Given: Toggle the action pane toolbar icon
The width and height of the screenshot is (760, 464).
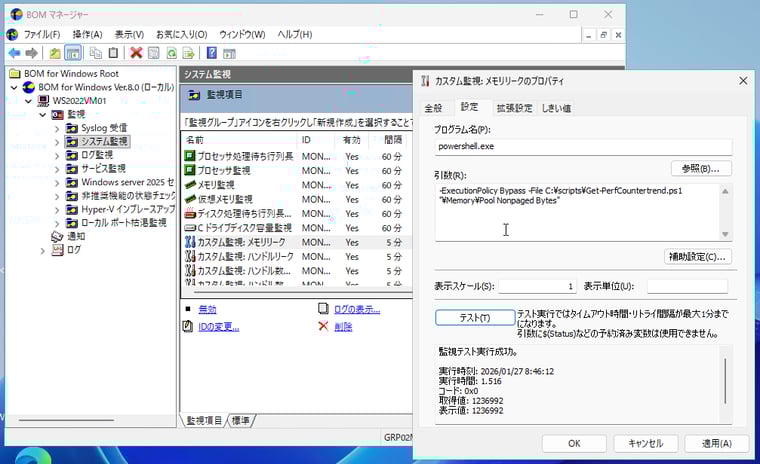Looking at the screenshot, I should [229, 53].
